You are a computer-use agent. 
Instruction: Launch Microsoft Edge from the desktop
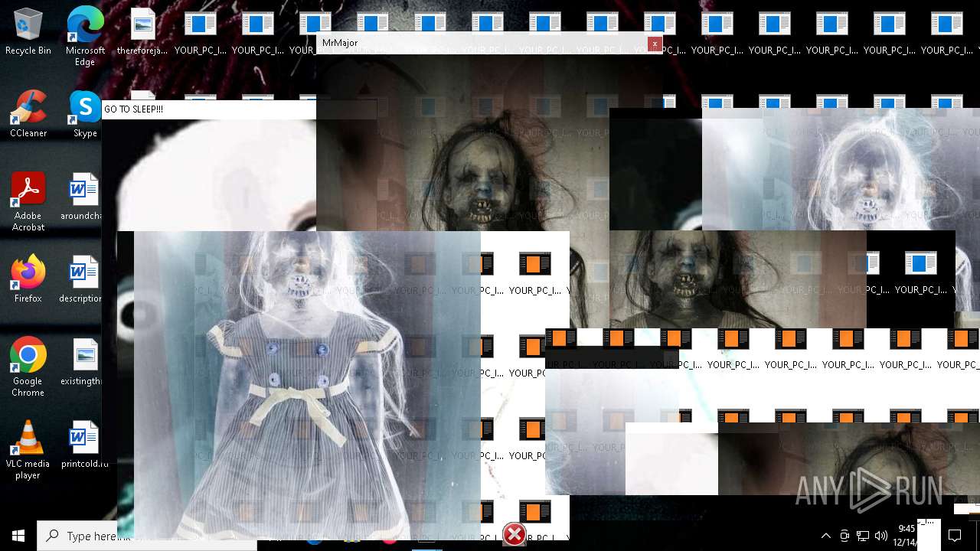[x=85, y=36]
